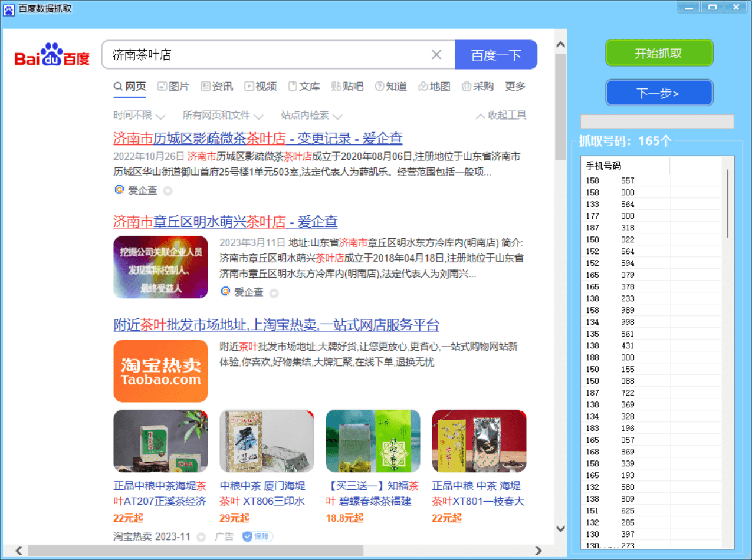The width and height of the screenshot is (752, 560).
Task: Select the phone row 133 564
Action: [651, 204]
